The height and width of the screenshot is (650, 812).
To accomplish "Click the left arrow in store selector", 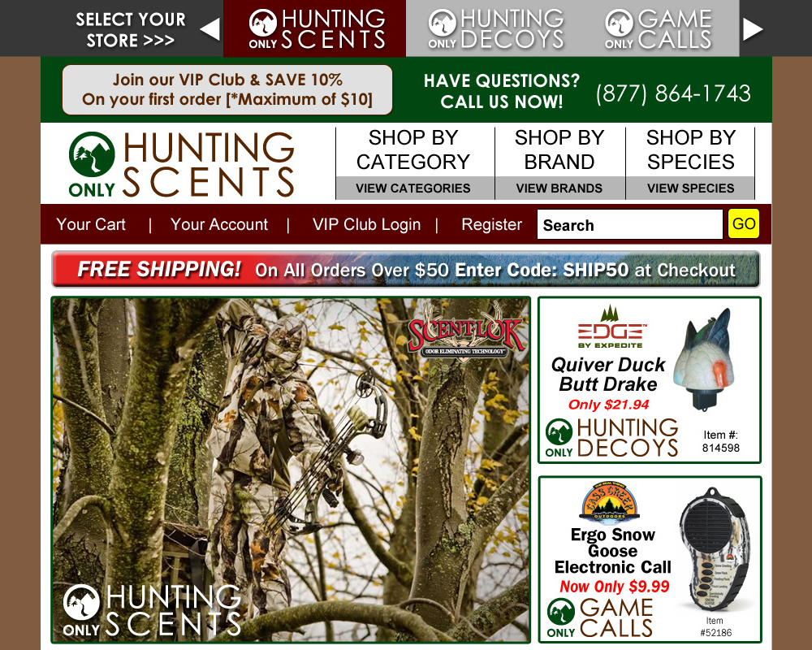I will pos(210,29).
